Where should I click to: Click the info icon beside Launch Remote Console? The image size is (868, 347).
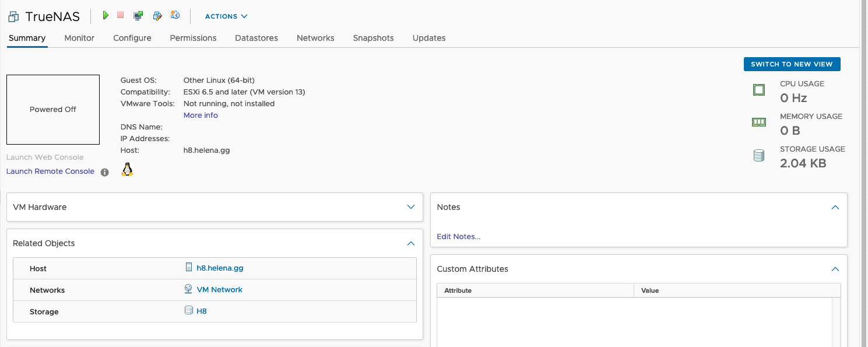(x=105, y=172)
